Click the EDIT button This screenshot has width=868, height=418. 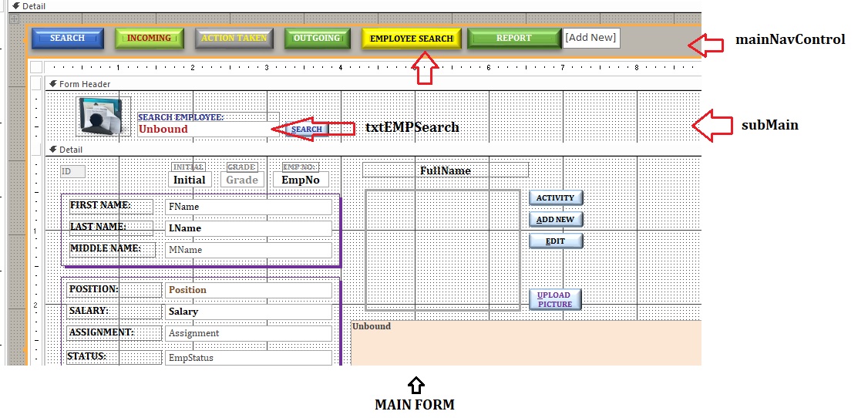coord(556,241)
